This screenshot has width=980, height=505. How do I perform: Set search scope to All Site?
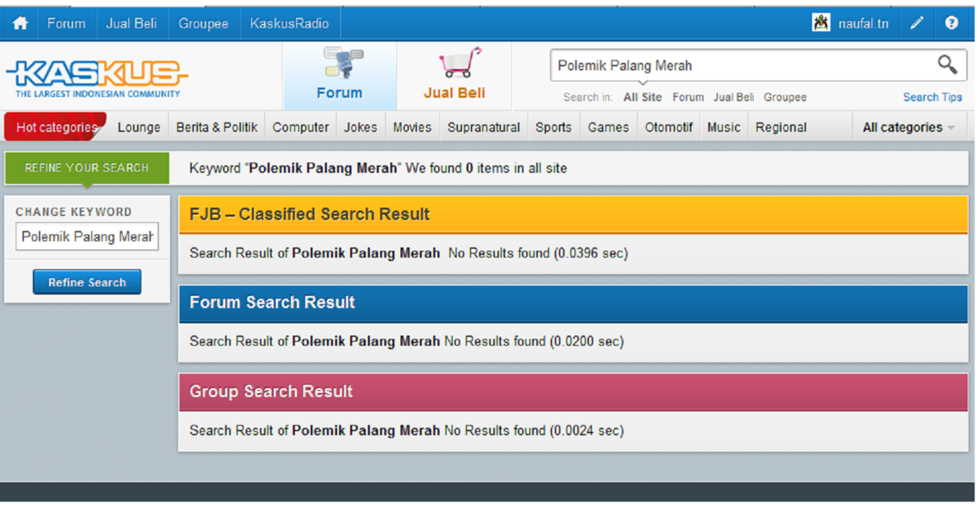pos(642,97)
